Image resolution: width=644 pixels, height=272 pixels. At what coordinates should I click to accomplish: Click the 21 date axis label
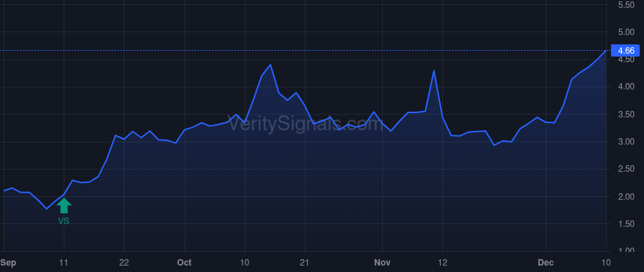[x=305, y=263]
